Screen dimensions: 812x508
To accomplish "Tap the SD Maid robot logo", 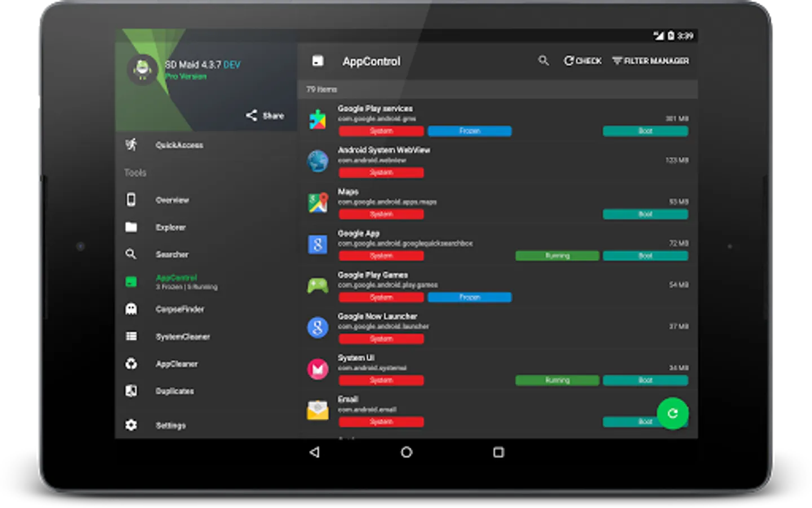I will (x=142, y=69).
